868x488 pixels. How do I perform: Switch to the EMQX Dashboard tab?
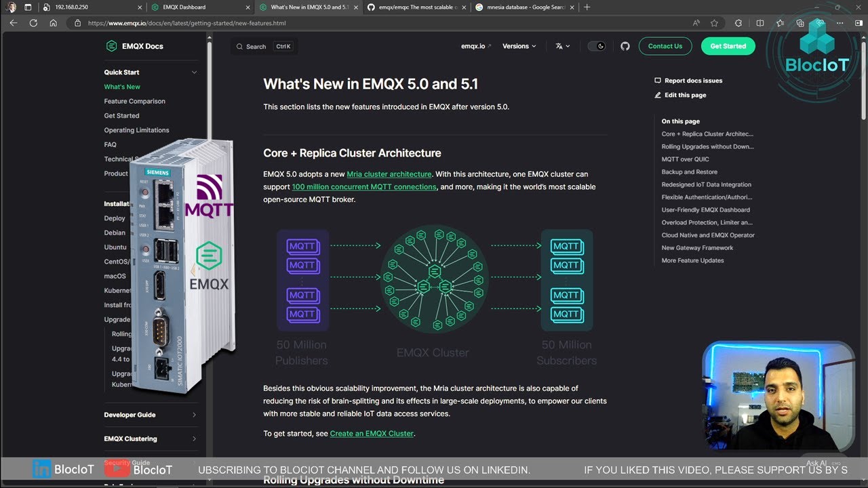click(200, 7)
